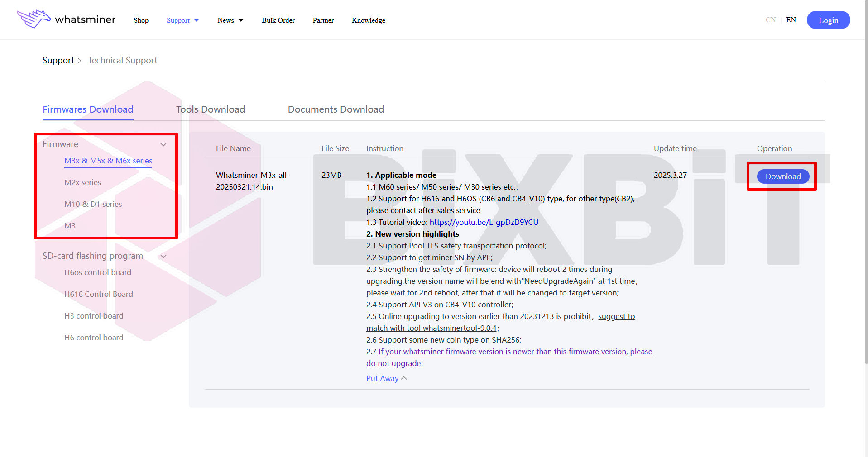The height and width of the screenshot is (457, 868).
Task: Select M10 & D1 series firmware
Action: 93,204
